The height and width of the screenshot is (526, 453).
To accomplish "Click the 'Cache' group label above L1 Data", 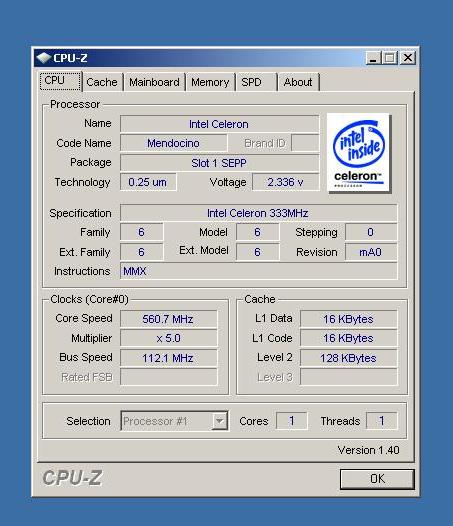I will tap(260, 299).
